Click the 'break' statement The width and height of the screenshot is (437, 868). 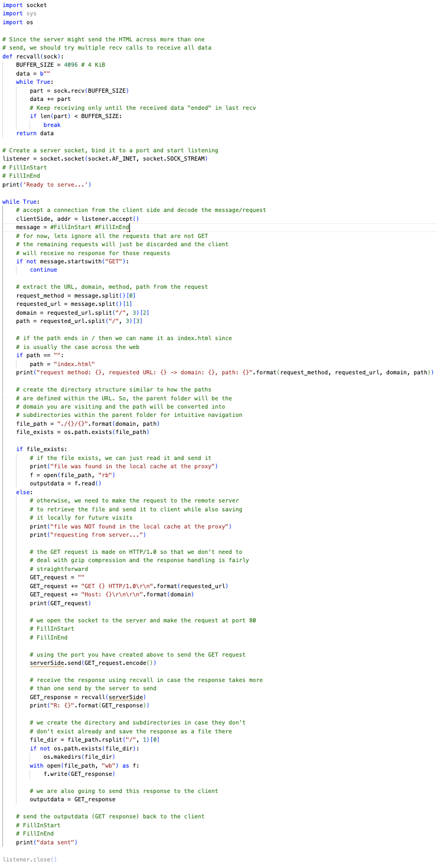52,125
